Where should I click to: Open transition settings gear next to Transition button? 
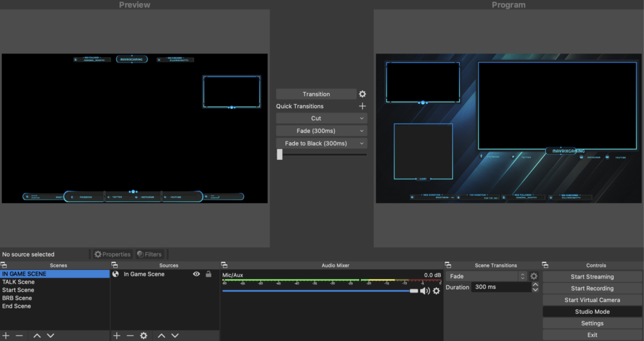coord(362,94)
